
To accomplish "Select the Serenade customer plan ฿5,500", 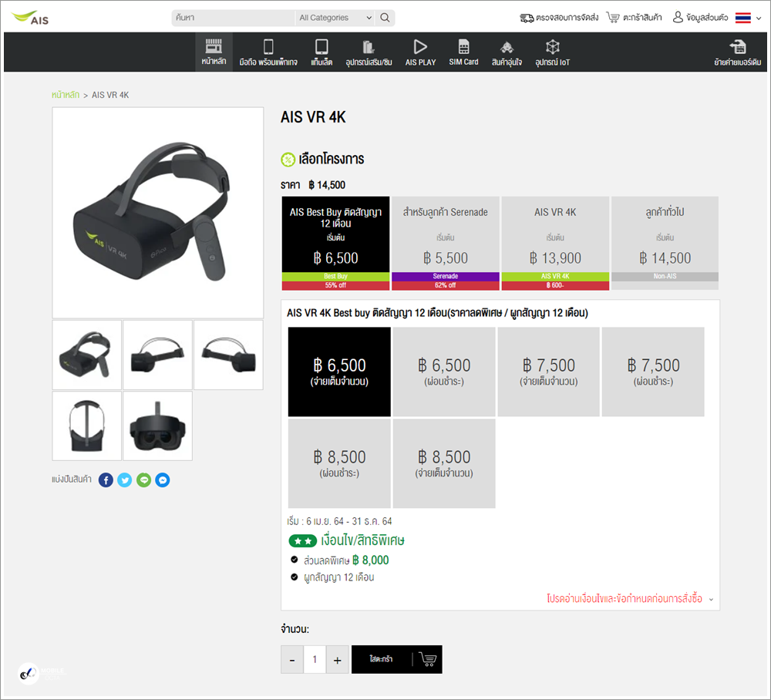I will (446, 244).
